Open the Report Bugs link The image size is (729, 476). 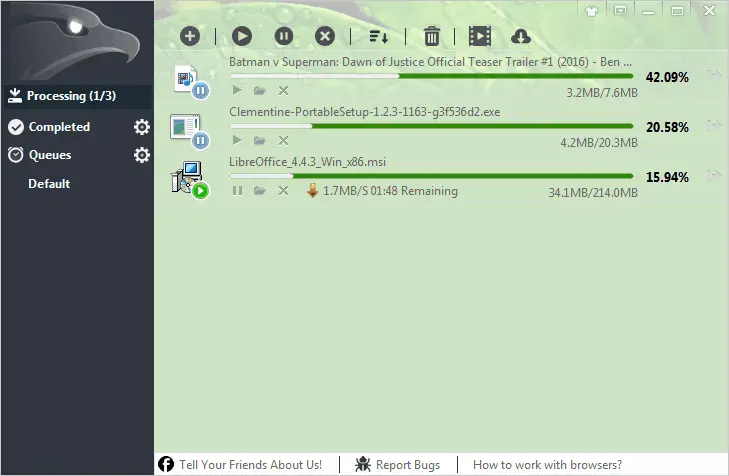[x=408, y=464]
